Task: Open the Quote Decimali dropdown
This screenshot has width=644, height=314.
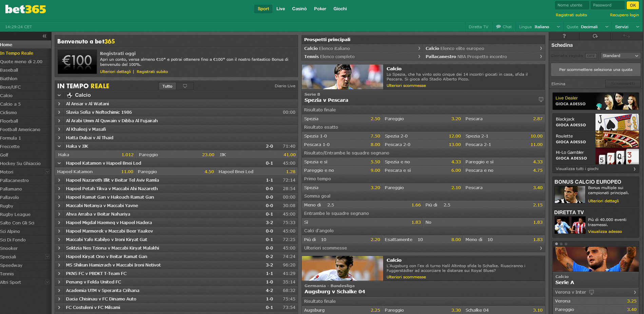Action: [x=587, y=27]
